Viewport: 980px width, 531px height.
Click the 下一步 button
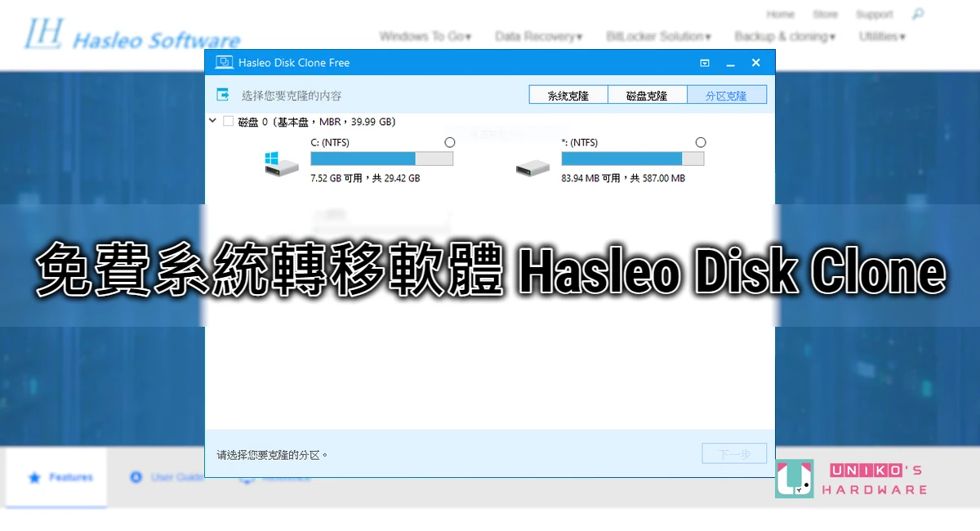pos(734,453)
